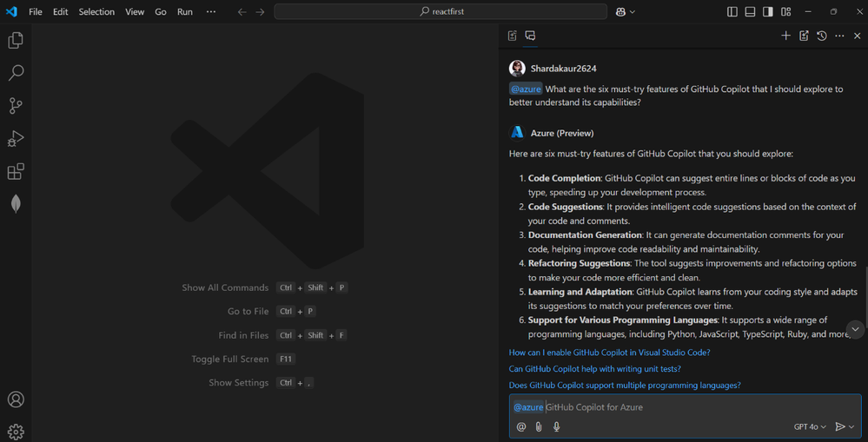This screenshot has height=442, width=868.
Task: Click 'Documentation Generation' bold text
Action: pos(585,235)
